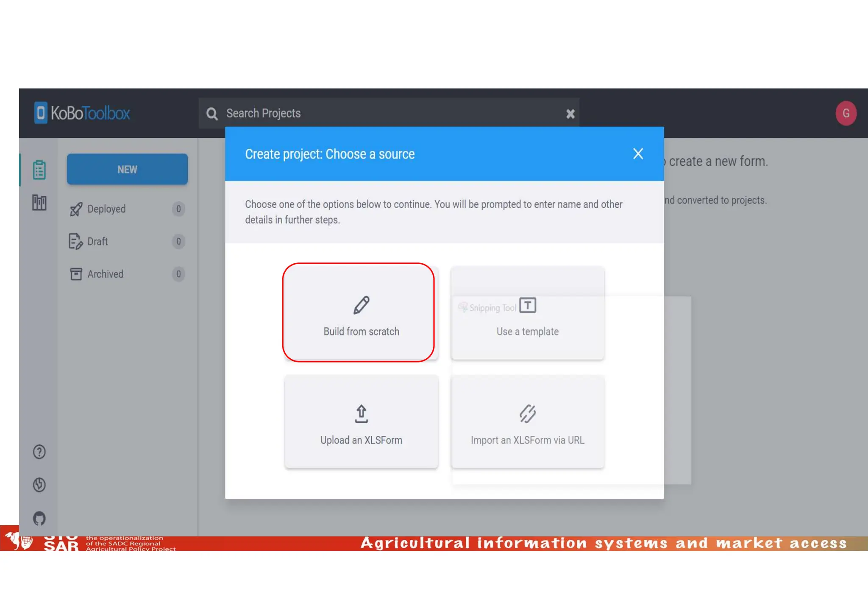Show Archived projects list
This screenshot has height=614, width=868.
click(x=105, y=274)
